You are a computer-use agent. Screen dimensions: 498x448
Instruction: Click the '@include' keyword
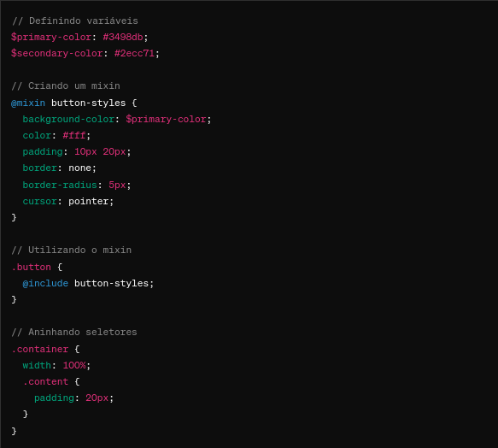[45, 283]
